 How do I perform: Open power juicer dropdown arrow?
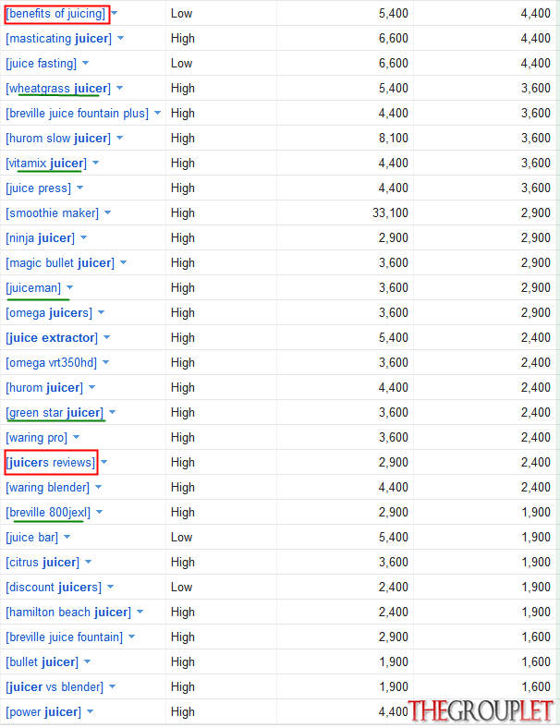tap(90, 712)
